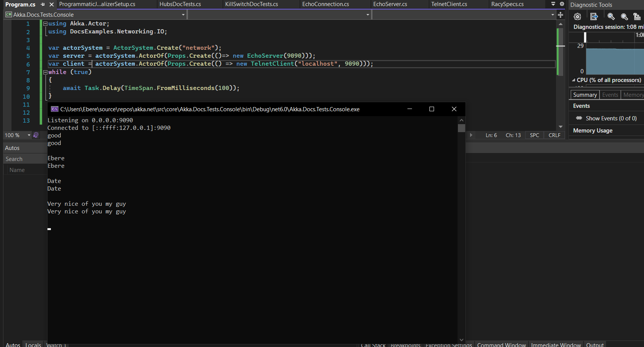Collapse the while (true) block
This screenshot has width=644, height=347.
45,72
